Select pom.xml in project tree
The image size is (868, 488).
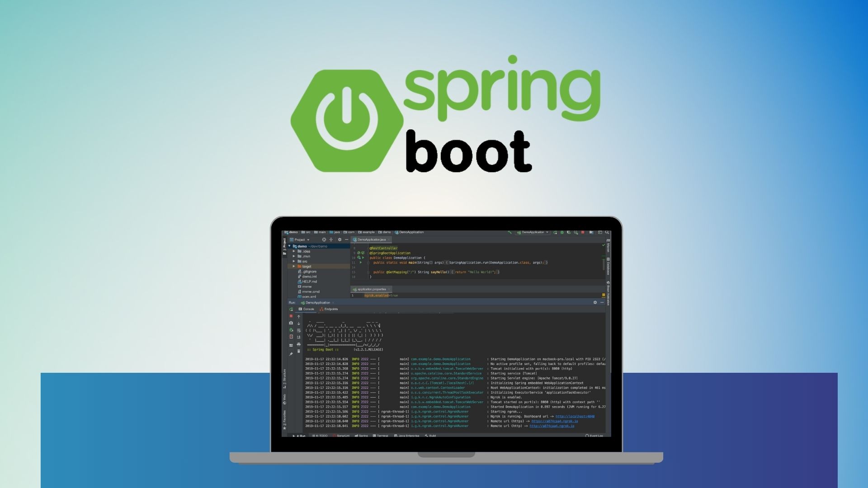307,296
